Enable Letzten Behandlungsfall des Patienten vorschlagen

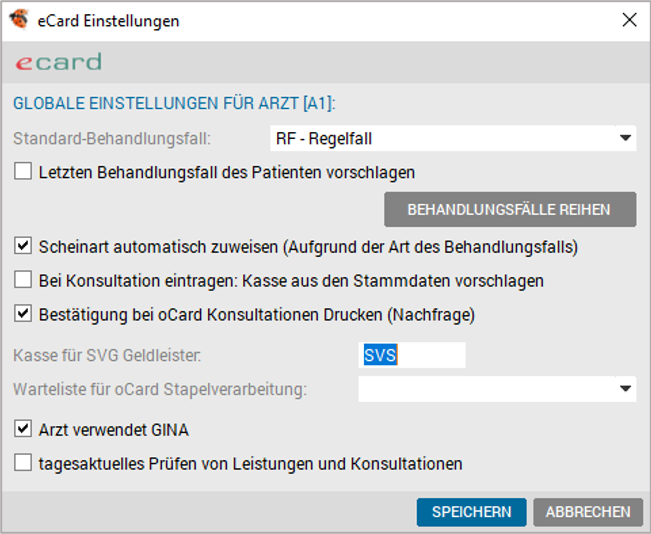pyautogui.click(x=23, y=171)
